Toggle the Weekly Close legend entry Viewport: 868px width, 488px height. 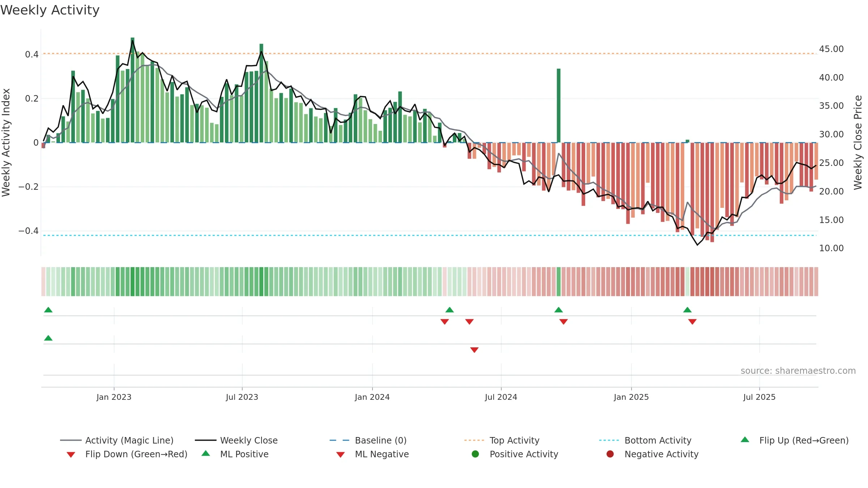[236, 440]
